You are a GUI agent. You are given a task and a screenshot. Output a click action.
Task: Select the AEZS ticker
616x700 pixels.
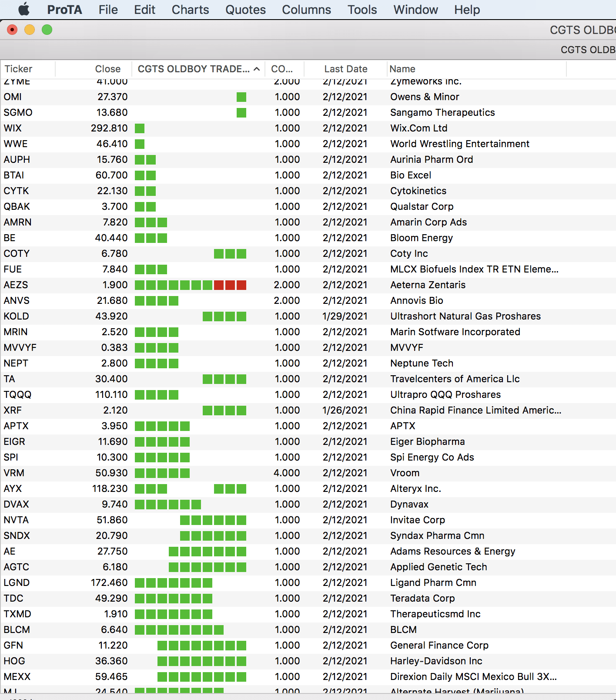[16, 285]
